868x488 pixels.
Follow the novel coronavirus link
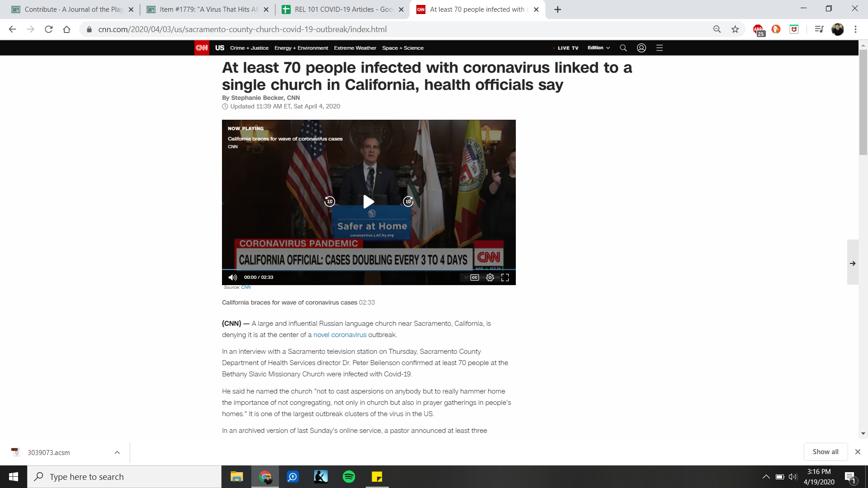click(340, 335)
